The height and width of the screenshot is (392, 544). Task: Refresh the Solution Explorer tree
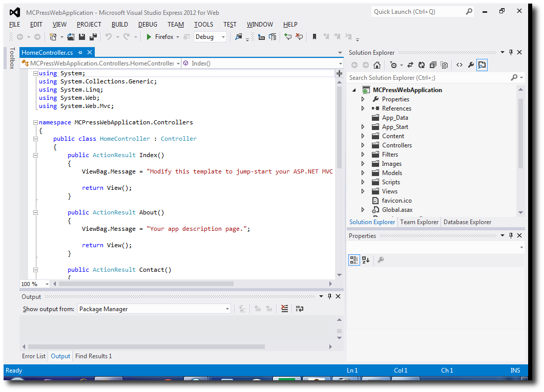422,65
